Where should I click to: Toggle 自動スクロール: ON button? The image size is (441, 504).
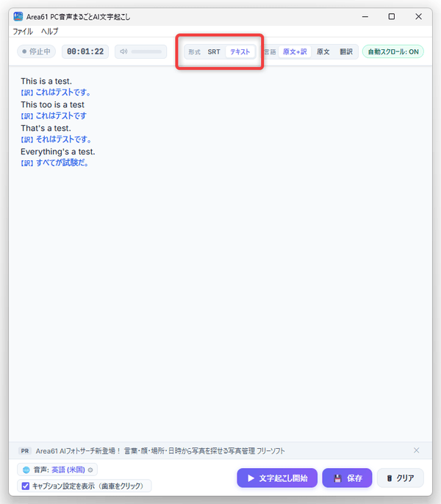pyautogui.click(x=393, y=51)
